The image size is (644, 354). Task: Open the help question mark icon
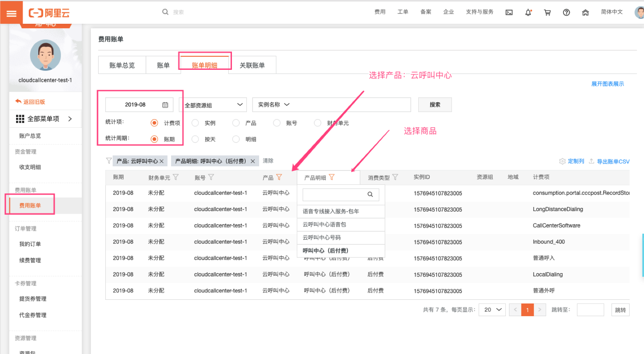click(566, 12)
